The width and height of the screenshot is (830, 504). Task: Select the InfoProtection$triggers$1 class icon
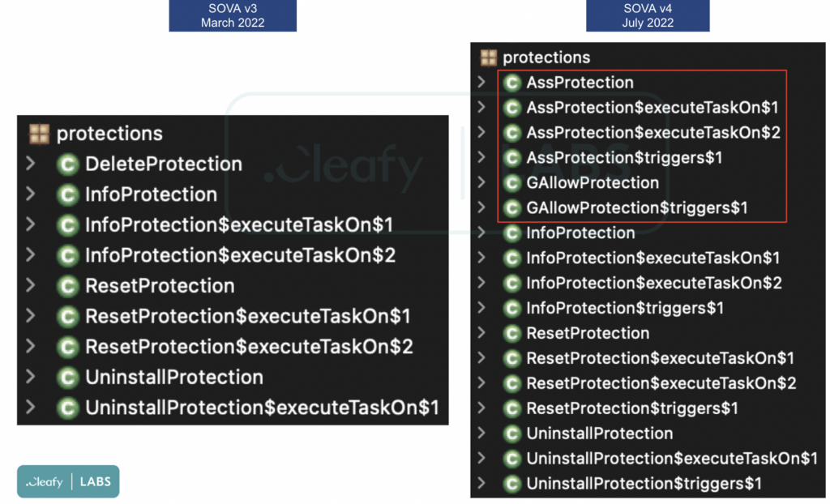(513, 308)
